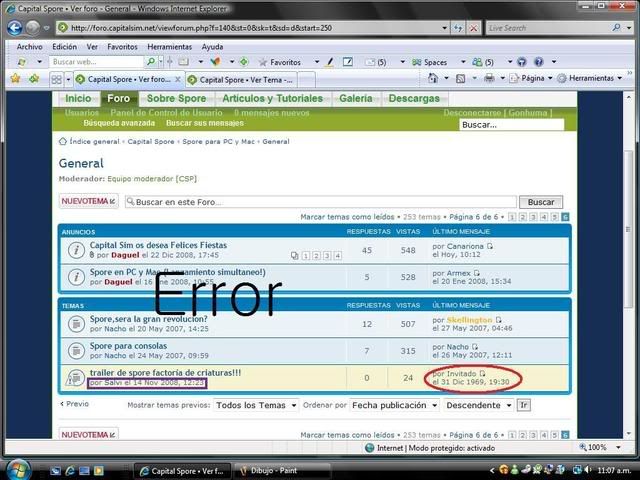Click the Buscar en este Foro field
Screen dimensions: 640x480
[x=318, y=202]
